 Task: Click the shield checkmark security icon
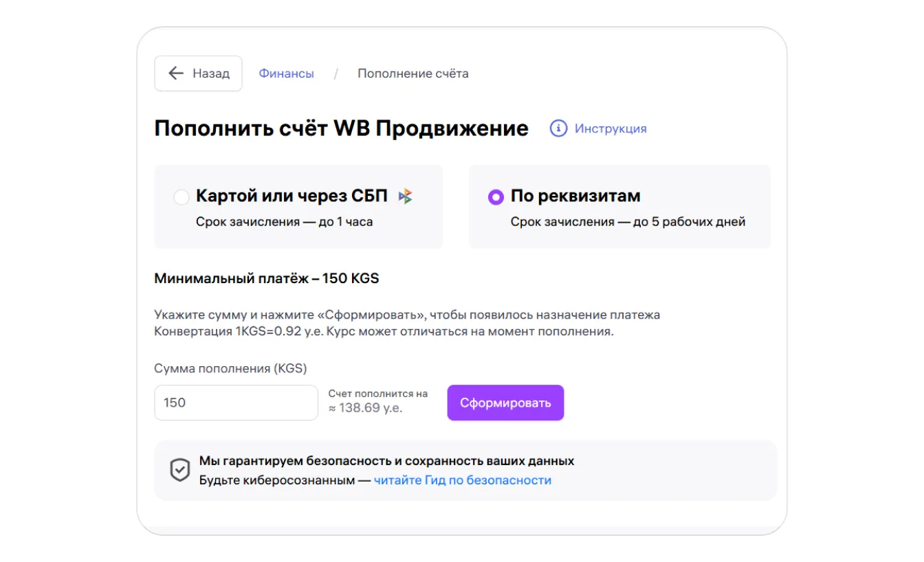[180, 471]
